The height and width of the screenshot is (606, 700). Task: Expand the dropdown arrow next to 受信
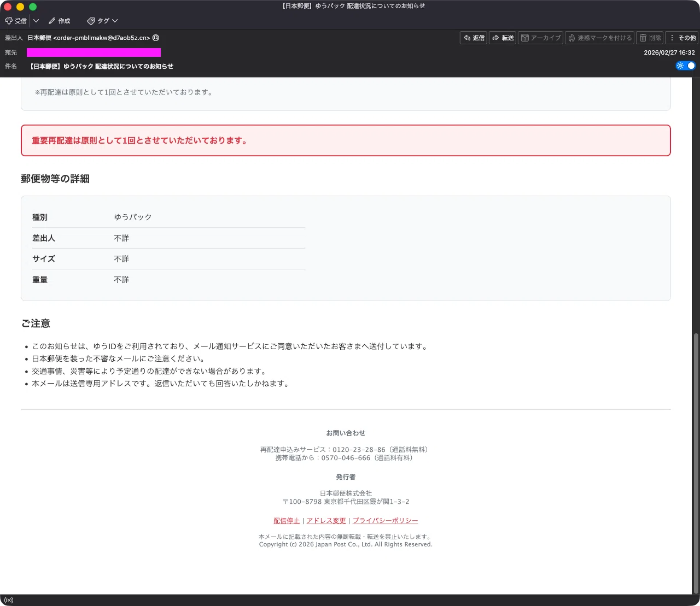(36, 21)
